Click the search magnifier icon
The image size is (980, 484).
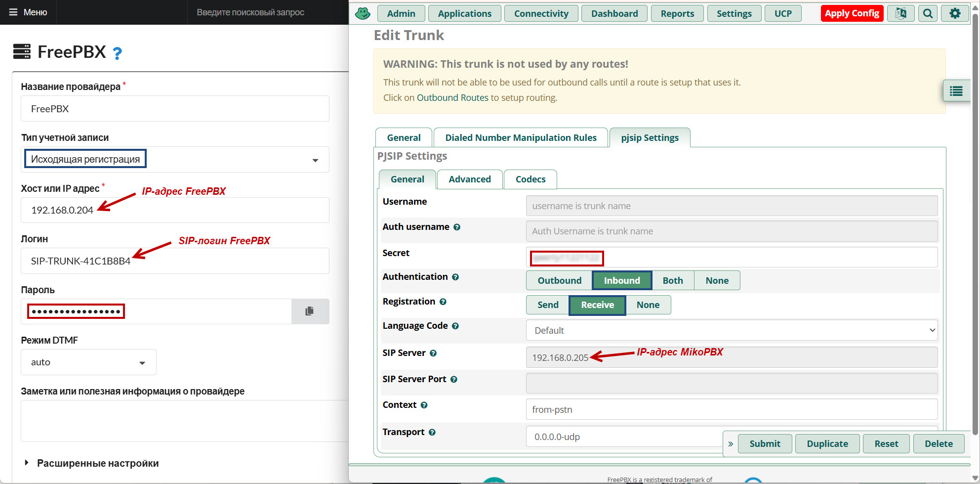point(928,13)
